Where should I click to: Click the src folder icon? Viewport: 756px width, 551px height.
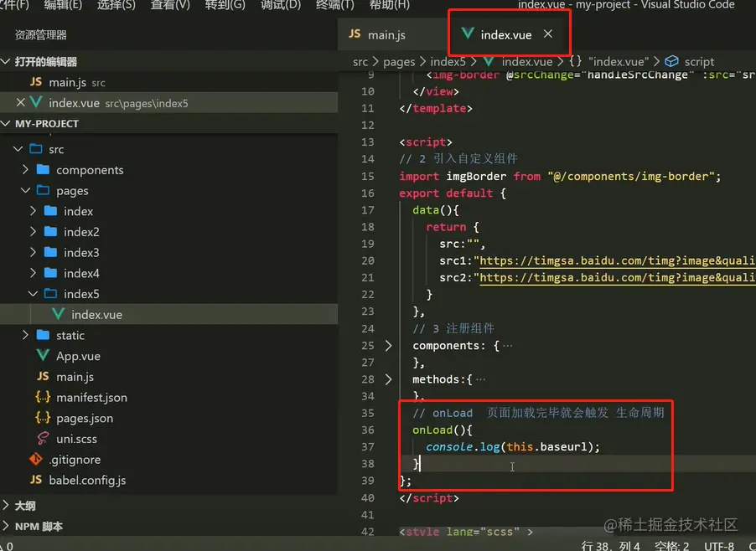(36, 149)
